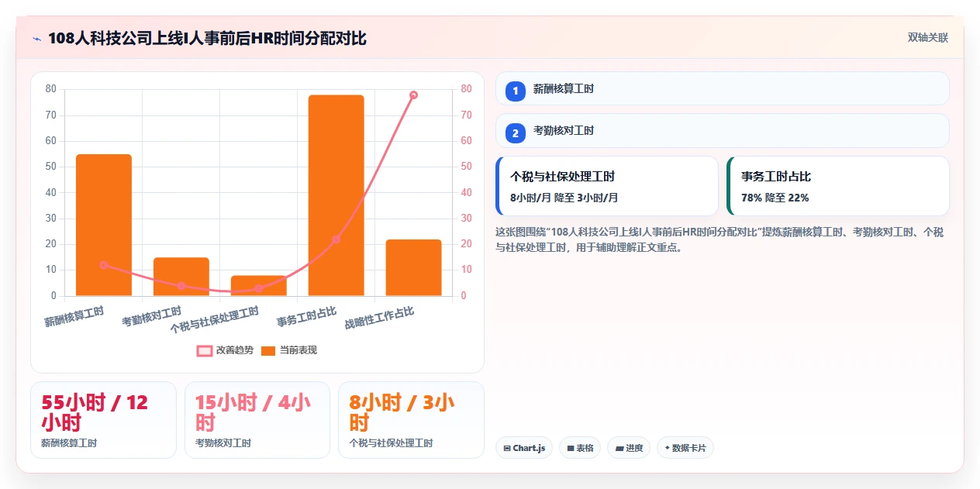This screenshot has width=980, height=489.
Task: Click the 表格 tag
Action: point(580,448)
